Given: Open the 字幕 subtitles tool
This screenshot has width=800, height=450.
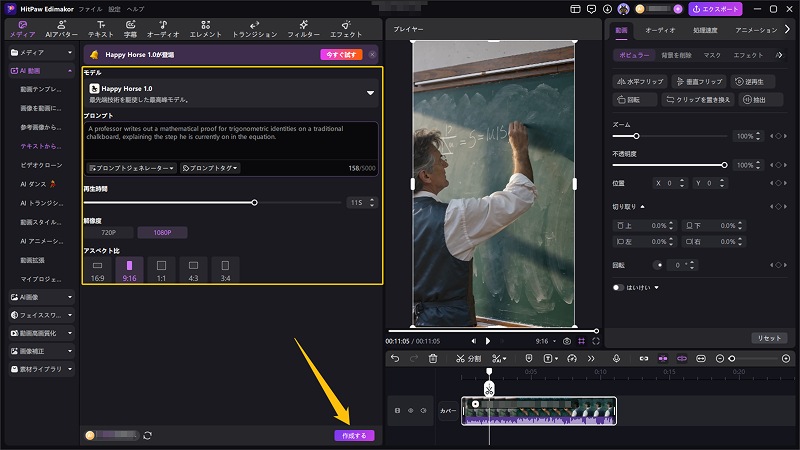Looking at the screenshot, I should coord(131,29).
